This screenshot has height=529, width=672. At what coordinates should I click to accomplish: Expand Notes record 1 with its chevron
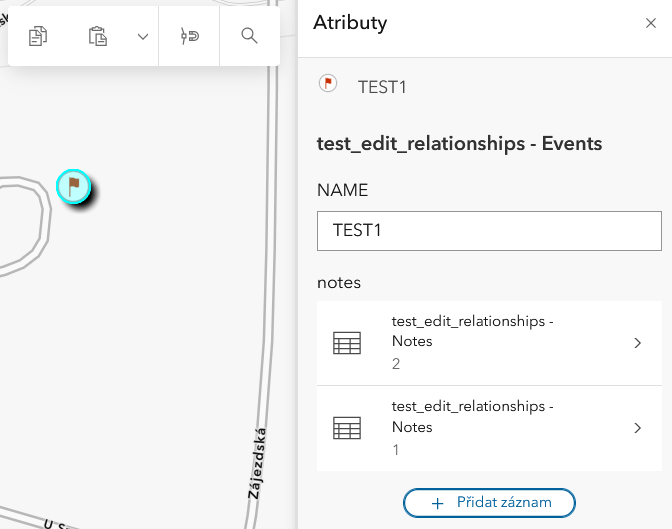click(x=638, y=428)
